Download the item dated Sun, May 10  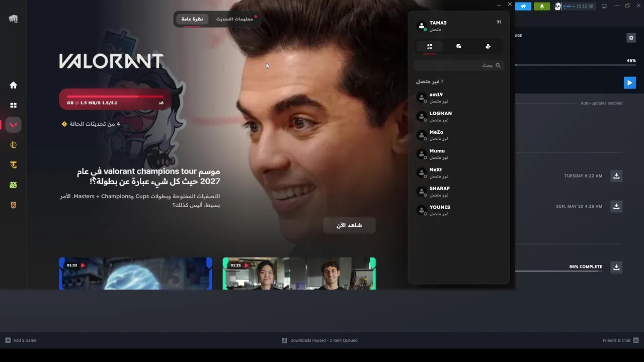pyautogui.click(x=616, y=206)
